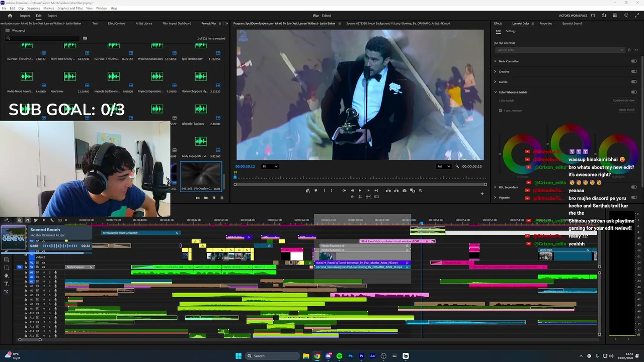
Task: Click the Comparison View icon in Program monitor
Action: click(413, 191)
